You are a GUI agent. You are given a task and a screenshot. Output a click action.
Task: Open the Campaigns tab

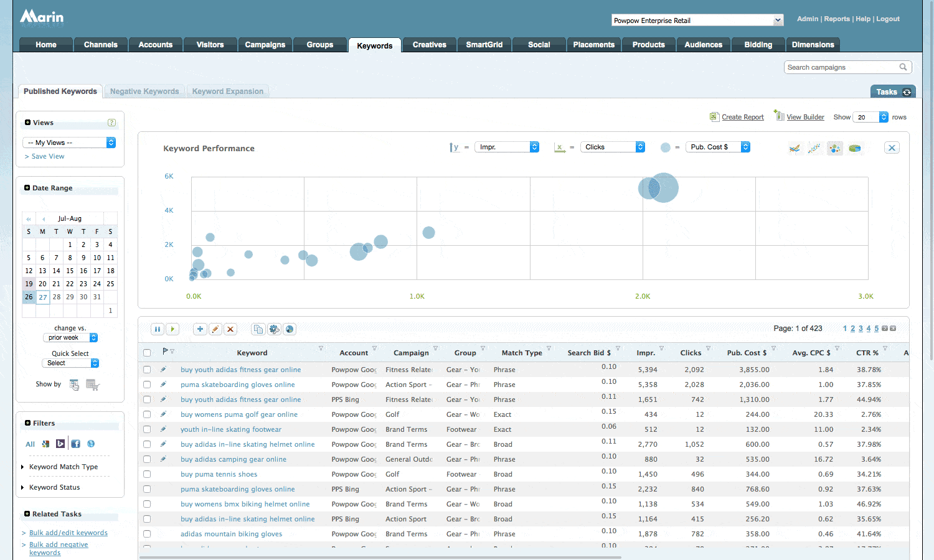click(265, 45)
